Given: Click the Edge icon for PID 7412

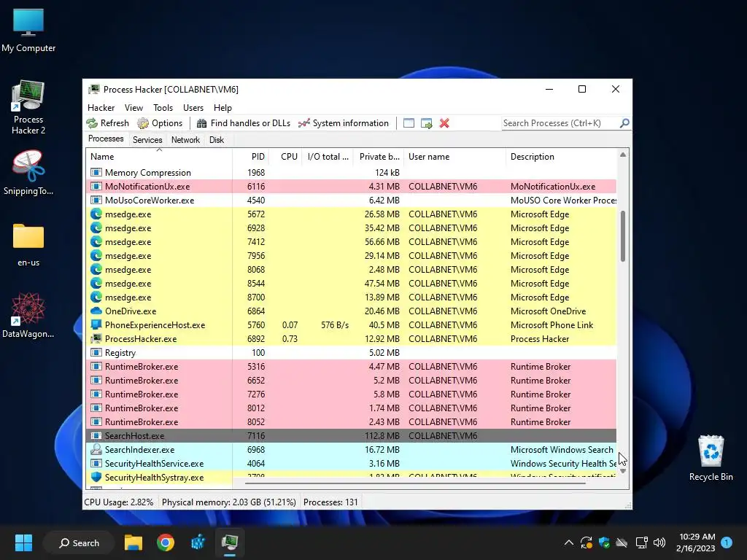Looking at the screenshot, I should pyautogui.click(x=96, y=242).
